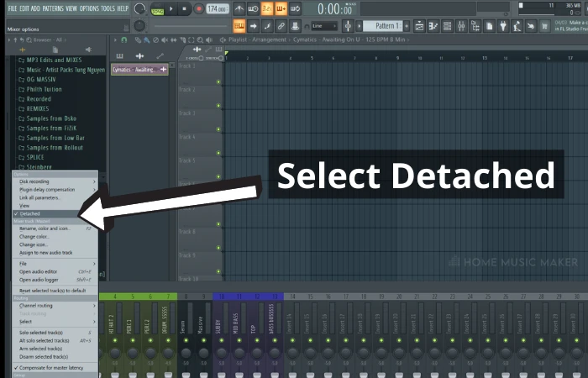
Task: Mute Track 8 with its green LED
Action: click(218, 248)
